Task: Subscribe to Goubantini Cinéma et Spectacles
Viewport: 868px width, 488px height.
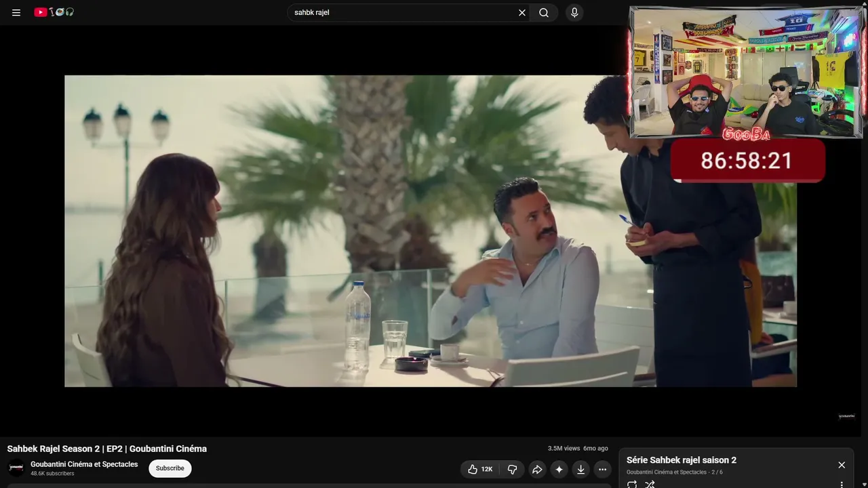Action: tap(170, 468)
